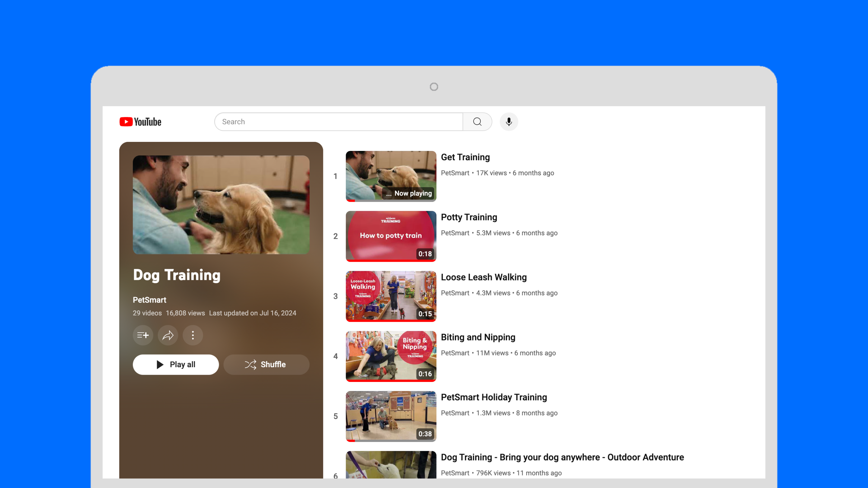The width and height of the screenshot is (868, 488).
Task: Click the large playlist cover image
Action: click(221, 205)
